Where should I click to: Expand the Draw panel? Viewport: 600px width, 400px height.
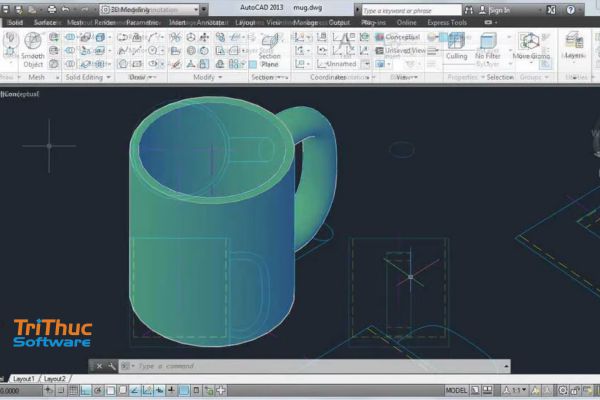[x=141, y=77]
